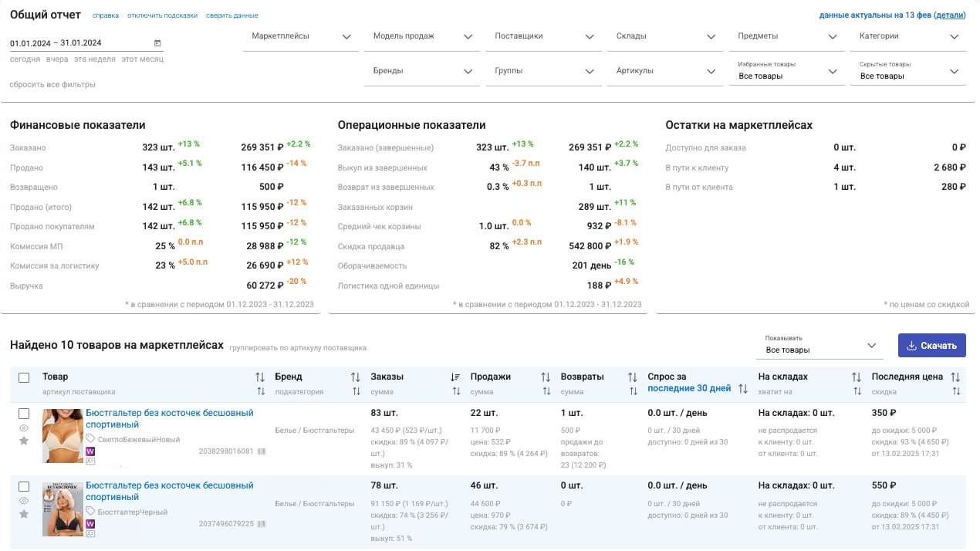Image resolution: width=980 pixels, height=551 pixels.
Task: Select the 'эта неделя' quick date option
Action: [95, 59]
